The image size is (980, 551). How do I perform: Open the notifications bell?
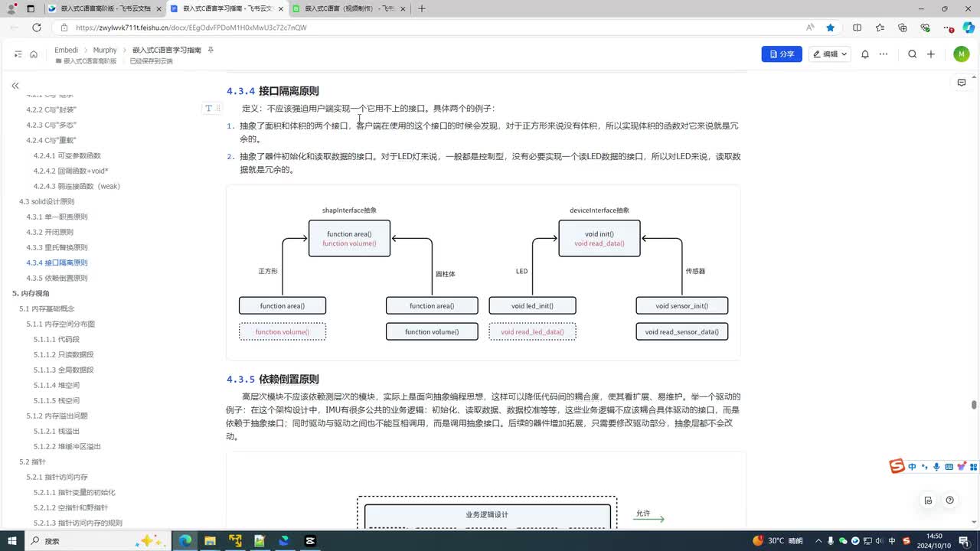(865, 54)
